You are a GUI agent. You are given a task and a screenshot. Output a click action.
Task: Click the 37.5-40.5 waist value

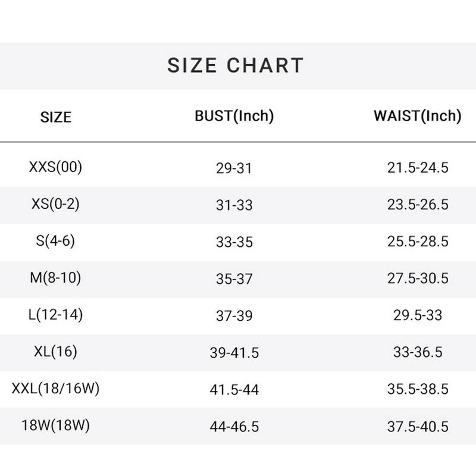[x=417, y=427]
